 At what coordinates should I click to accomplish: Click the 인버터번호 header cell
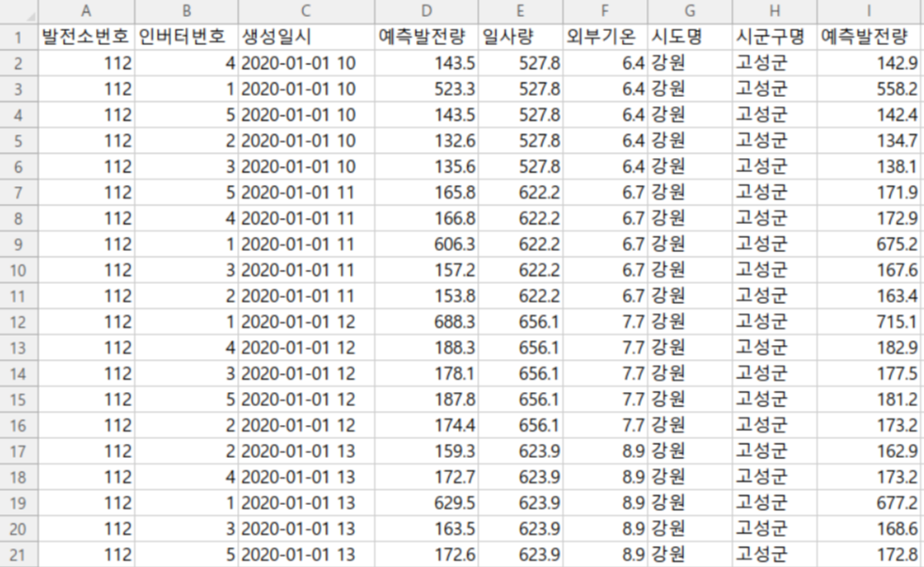(187, 37)
